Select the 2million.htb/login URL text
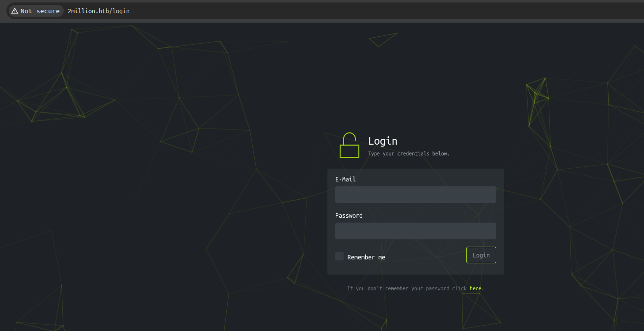644x331 pixels. coord(99,11)
